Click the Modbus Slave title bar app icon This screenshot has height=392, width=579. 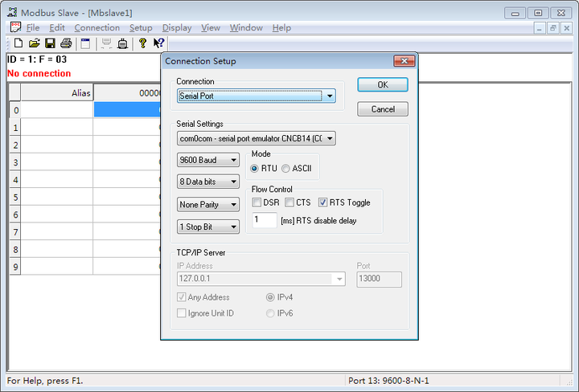tap(12, 13)
